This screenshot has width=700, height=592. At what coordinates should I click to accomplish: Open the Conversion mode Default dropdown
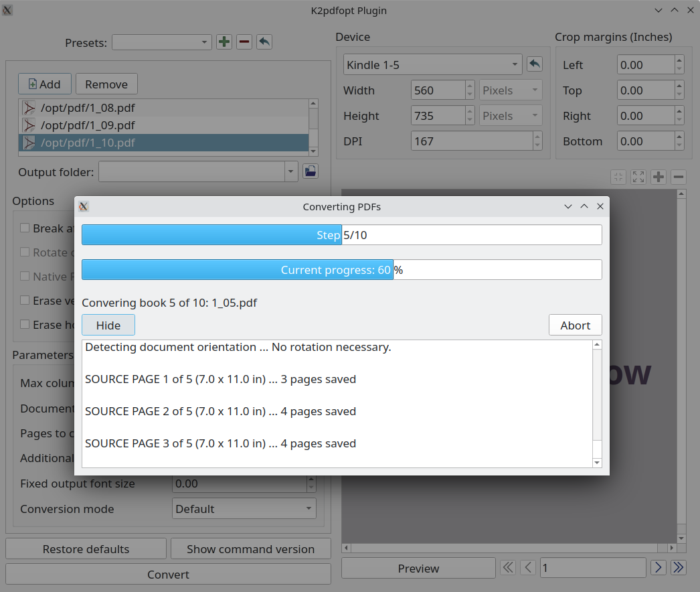244,508
